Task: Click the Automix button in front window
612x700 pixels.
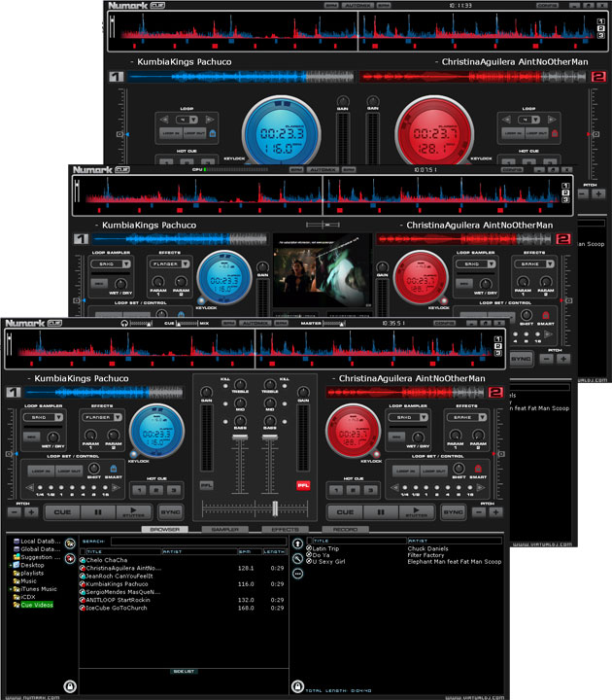Action: click(x=255, y=323)
